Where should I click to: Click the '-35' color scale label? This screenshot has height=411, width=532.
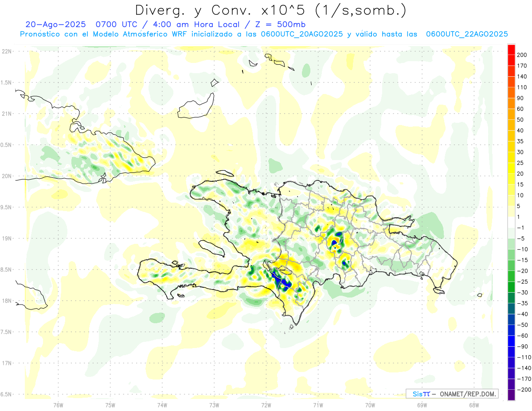coord(524,303)
